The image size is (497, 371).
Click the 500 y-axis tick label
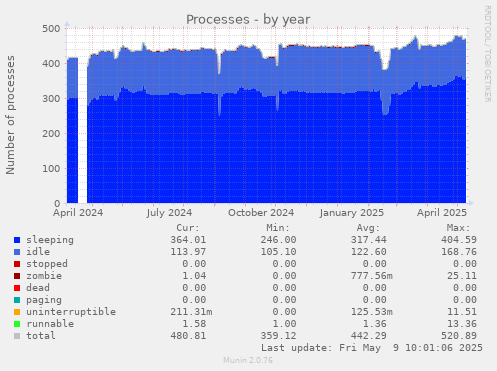pyautogui.click(x=51, y=28)
